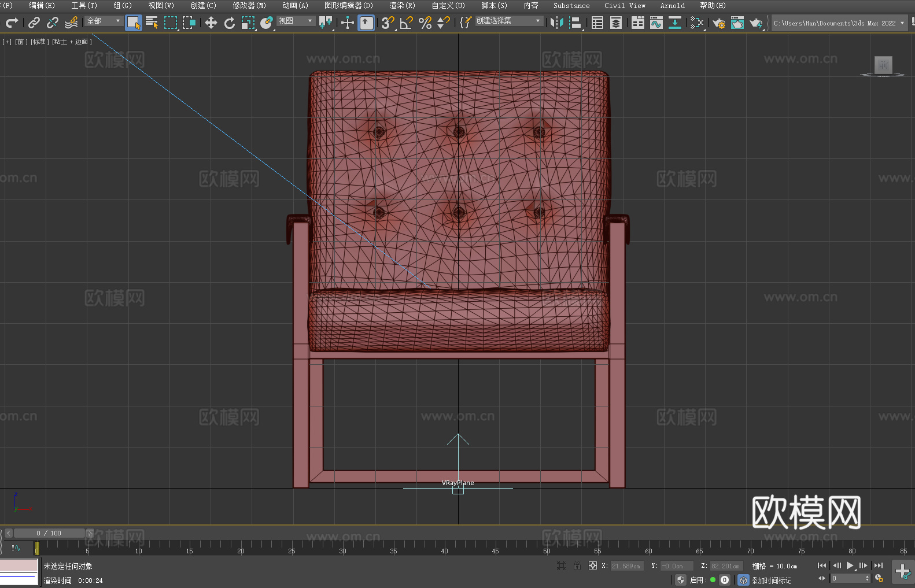Toggle Window/Crossing selection icon
This screenshot has height=588, width=915.
(x=189, y=23)
